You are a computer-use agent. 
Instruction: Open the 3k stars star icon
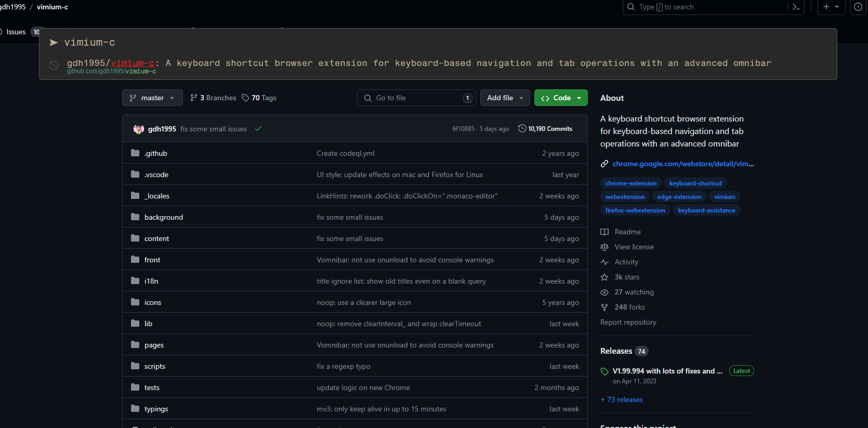[604, 277]
